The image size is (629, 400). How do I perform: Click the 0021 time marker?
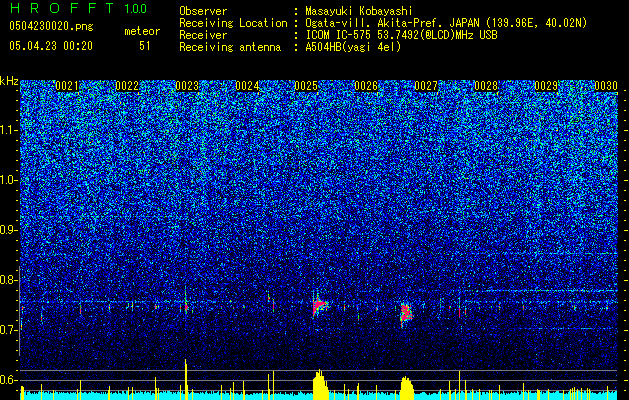coord(67,86)
